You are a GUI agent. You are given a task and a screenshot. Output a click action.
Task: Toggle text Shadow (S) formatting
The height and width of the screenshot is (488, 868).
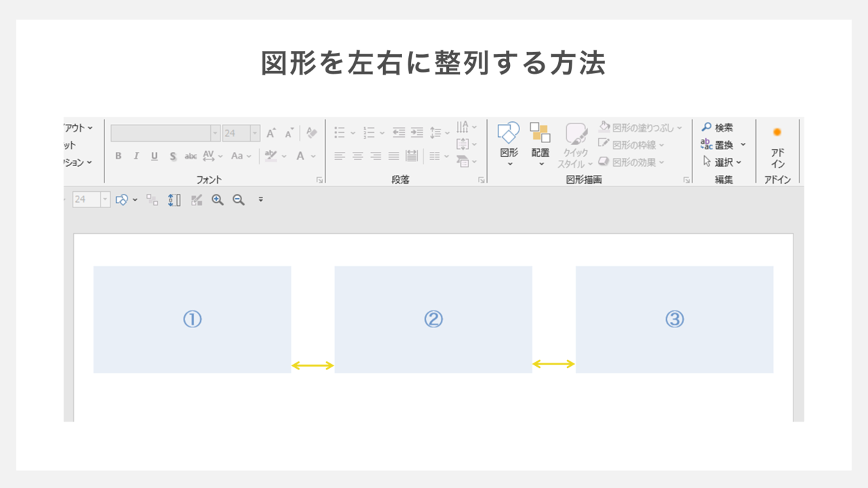click(173, 156)
